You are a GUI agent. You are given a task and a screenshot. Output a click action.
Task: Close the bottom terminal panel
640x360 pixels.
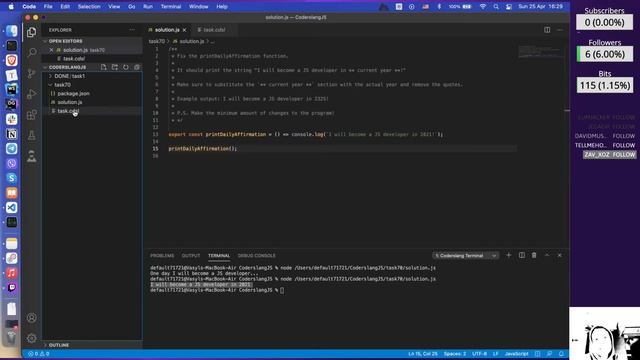560,255
